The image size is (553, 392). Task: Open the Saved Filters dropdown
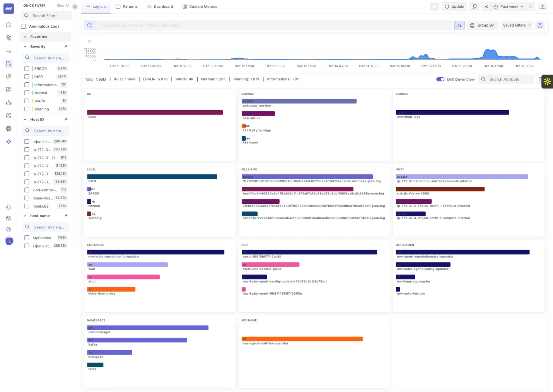[517, 26]
